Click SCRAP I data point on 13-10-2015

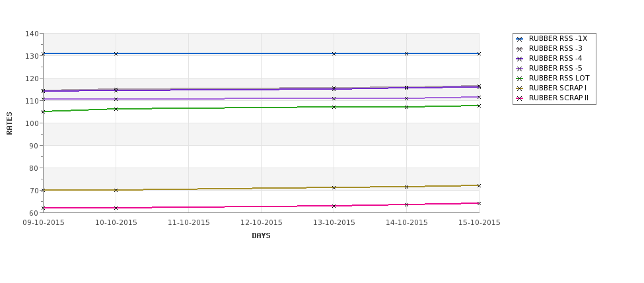coord(334,187)
